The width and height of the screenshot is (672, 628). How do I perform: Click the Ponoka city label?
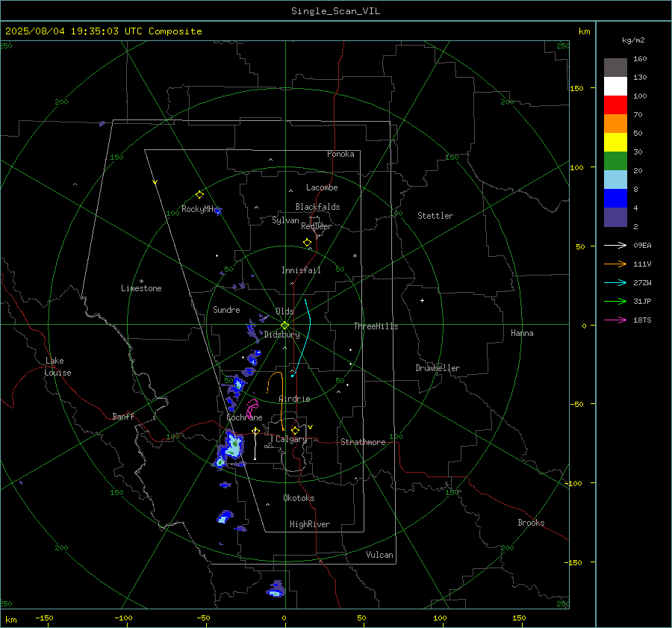click(x=340, y=154)
